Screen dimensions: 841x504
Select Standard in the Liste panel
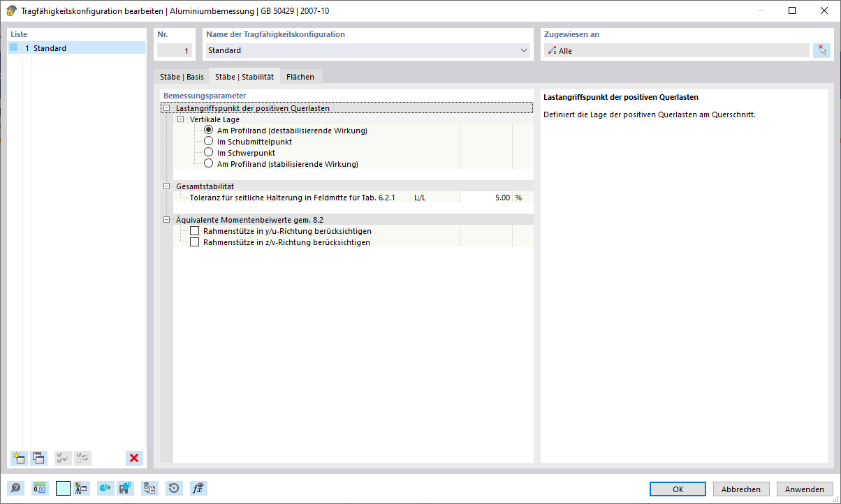(77, 48)
